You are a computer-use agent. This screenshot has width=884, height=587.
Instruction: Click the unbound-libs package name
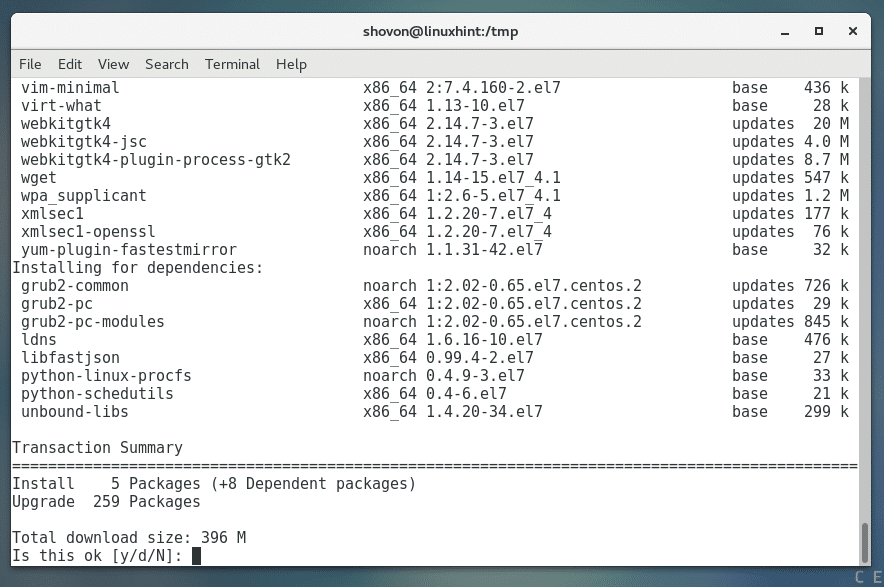[74, 412]
